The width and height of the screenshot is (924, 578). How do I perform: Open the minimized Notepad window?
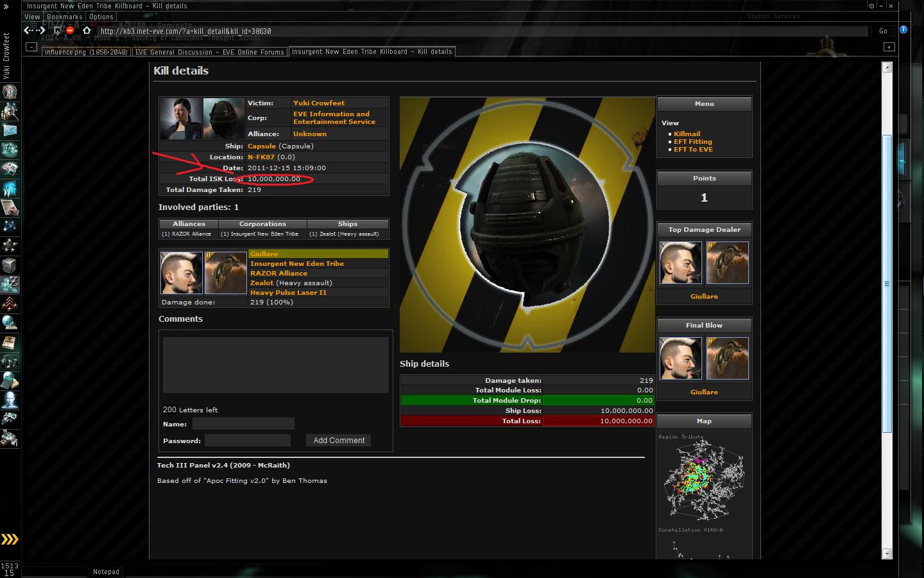[x=106, y=572]
